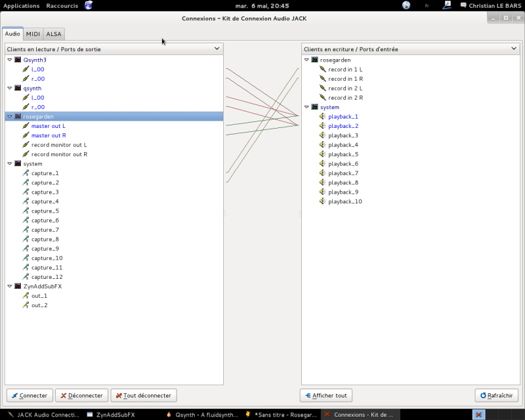
Task: Click the Déconnecter button
Action: tap(81, 396)
